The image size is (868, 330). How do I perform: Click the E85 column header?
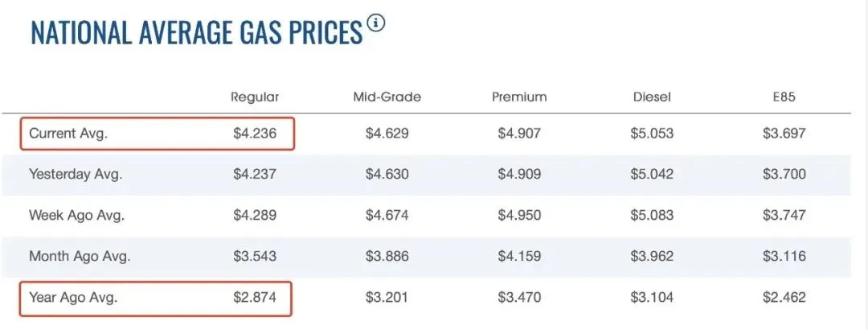(x=784, y=97)
